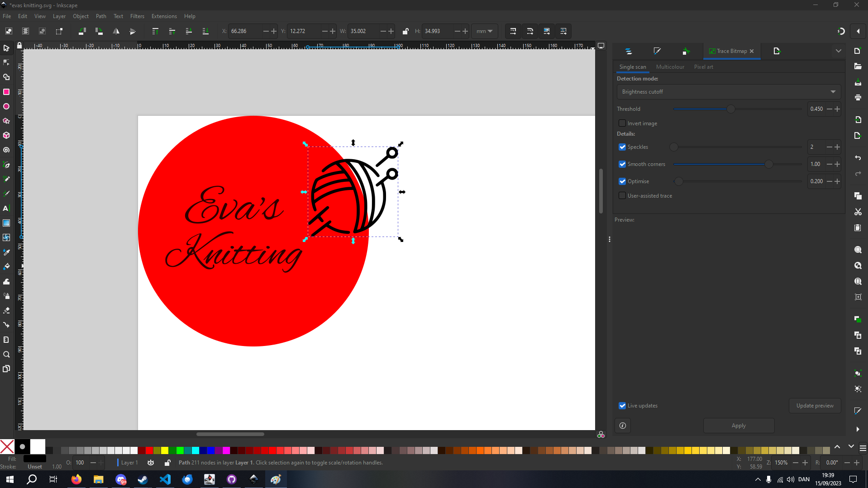
Task: Select the Spiral tool
Action: (6, 150)
